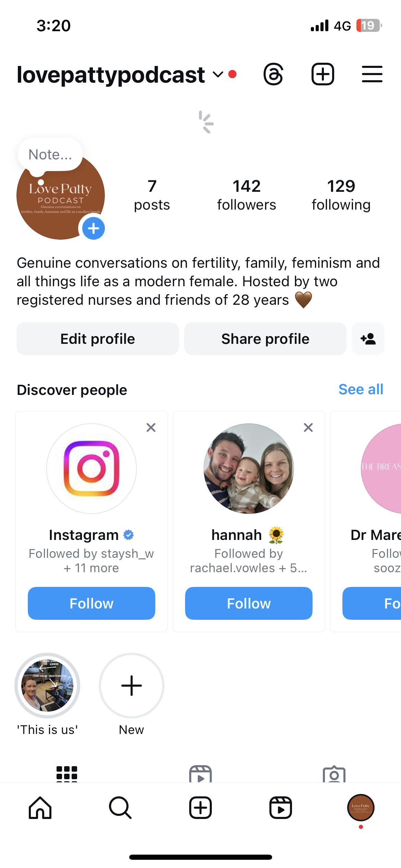Tap the Share profile button
The image size is (401, 868).
coord(265,339)
